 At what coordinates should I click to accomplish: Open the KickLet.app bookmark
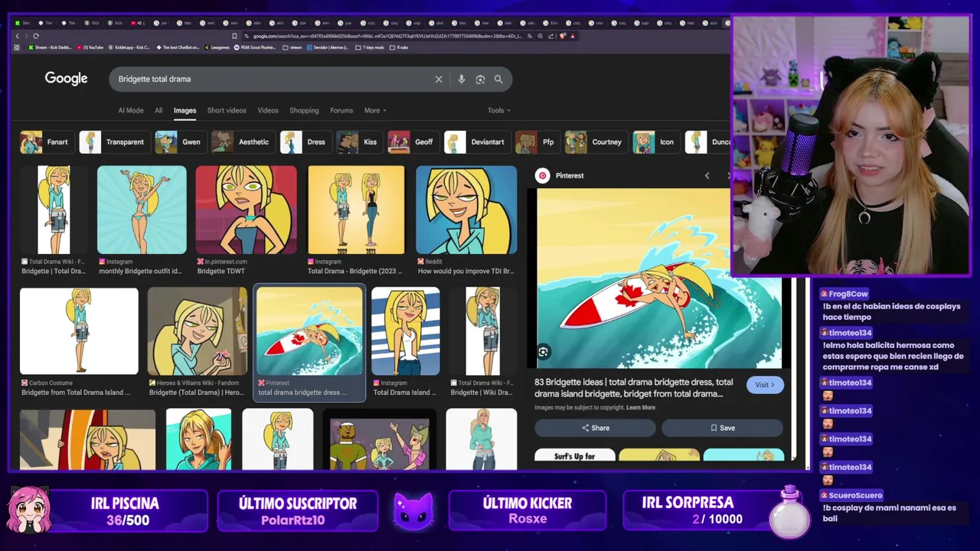[x=129, y=47]
